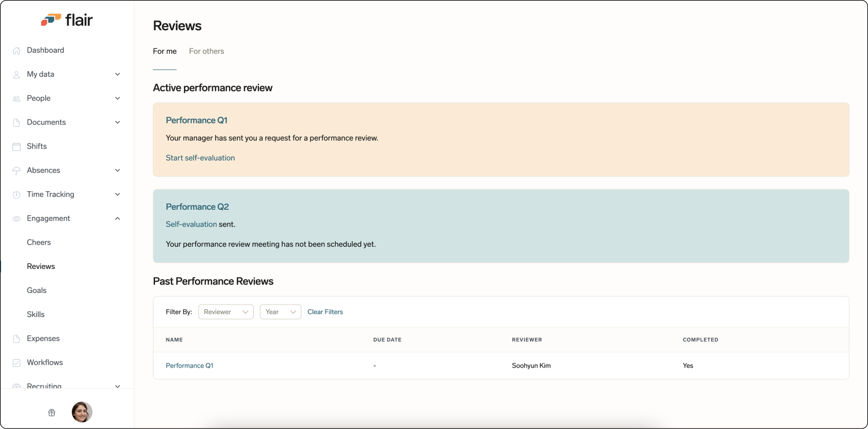Open the Year filter dropdown
The image size is (868, 429).
click(x=280, y=312)
